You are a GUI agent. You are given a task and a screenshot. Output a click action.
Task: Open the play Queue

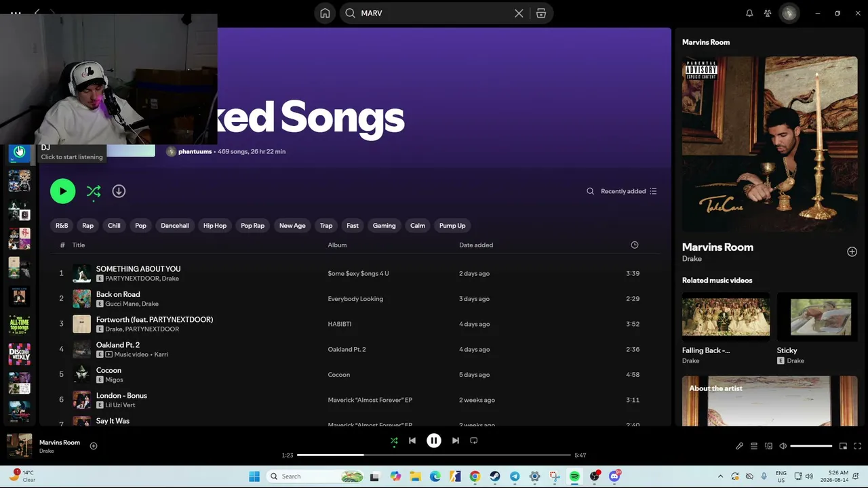753,446
